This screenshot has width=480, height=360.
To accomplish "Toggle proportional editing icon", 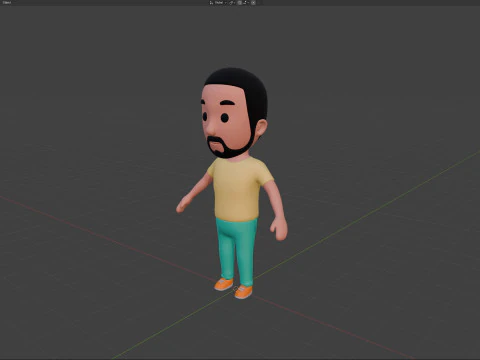I will point(253,2).
